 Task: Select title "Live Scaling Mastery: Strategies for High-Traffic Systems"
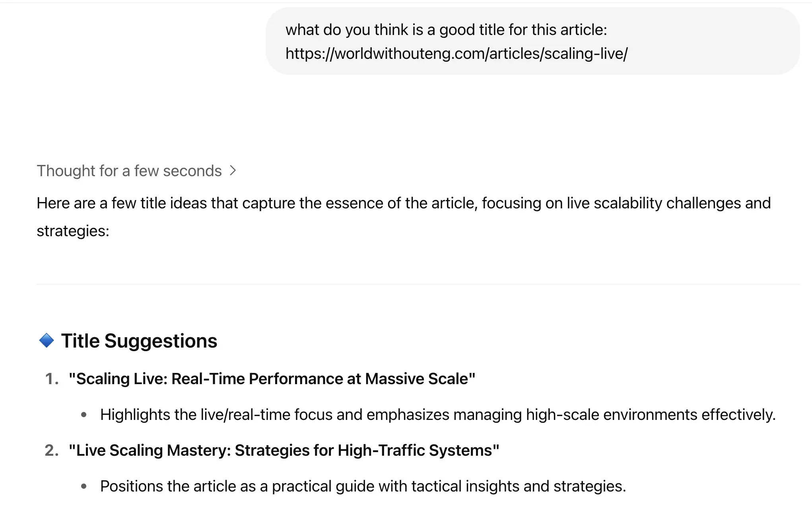click(284, 451)
